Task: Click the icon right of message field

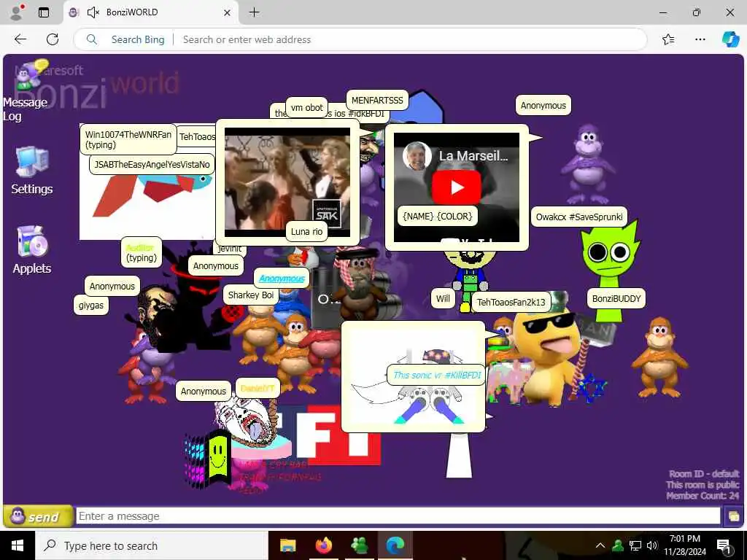Action: click(733, 516)
